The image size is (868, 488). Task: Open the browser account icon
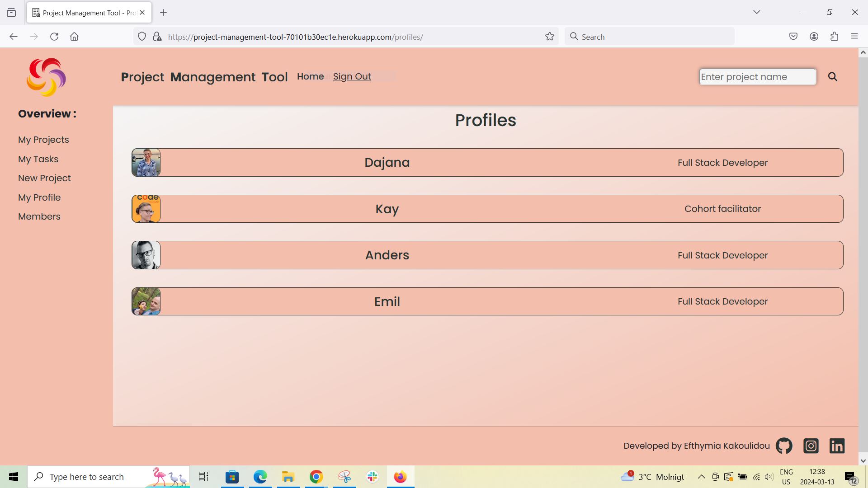pyautogui.click(x=814, y=36)
